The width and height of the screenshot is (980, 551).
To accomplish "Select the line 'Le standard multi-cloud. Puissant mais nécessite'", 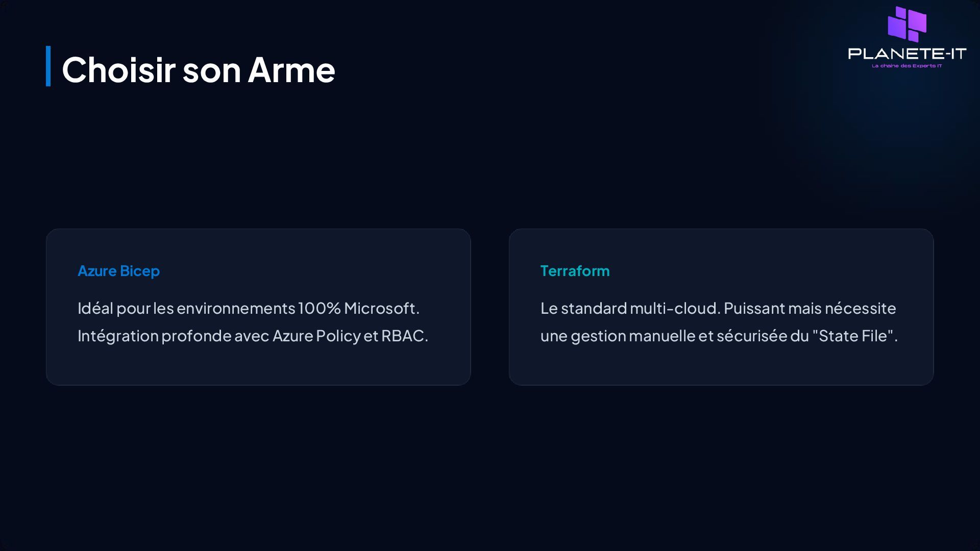I will 718,308.
